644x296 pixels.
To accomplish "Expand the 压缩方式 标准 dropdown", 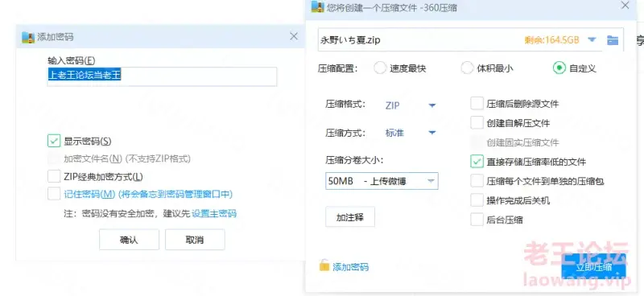I will coord(411,133).
